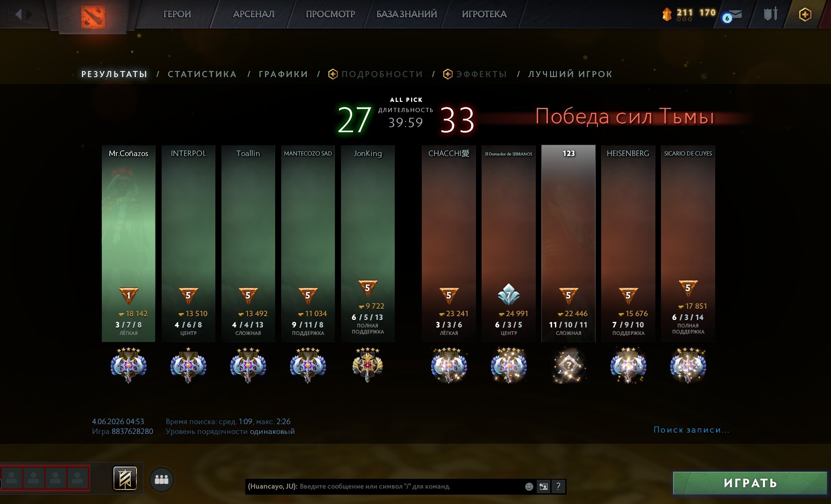Click HEISENBERG's rank medal
Image resolution: width=831 pixels, height=504 pixels.
pos(628,365)
